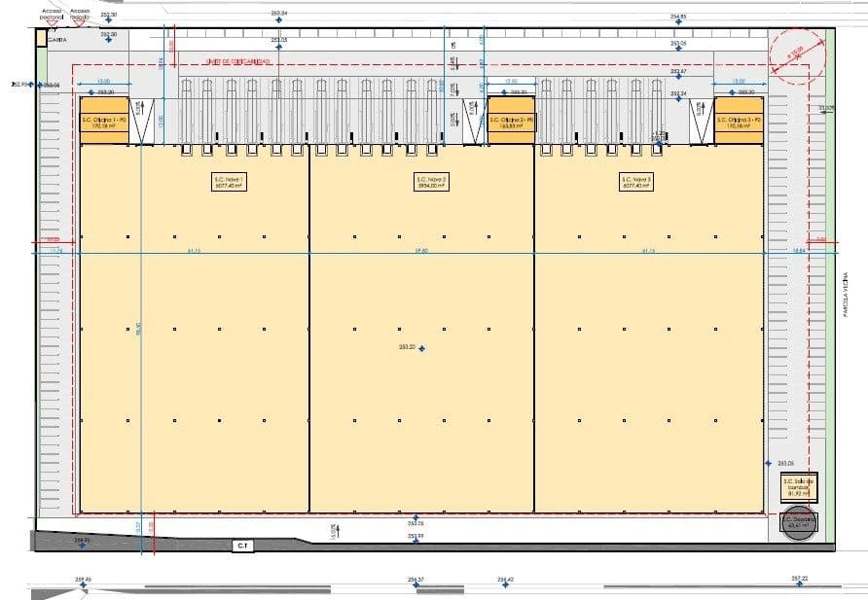
Task: Click the 253.20 elevation marker in Nave 2
Action: pyautogui.click(x=422, y=348)
